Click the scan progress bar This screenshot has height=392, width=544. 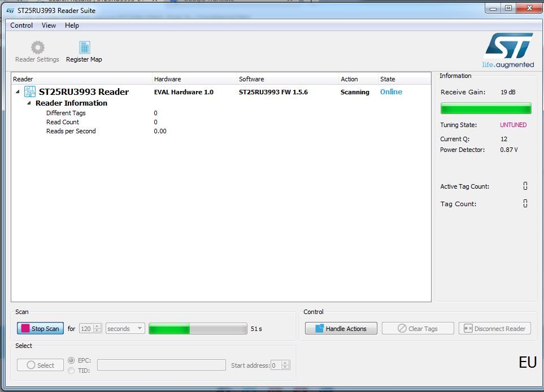[198, 329]
